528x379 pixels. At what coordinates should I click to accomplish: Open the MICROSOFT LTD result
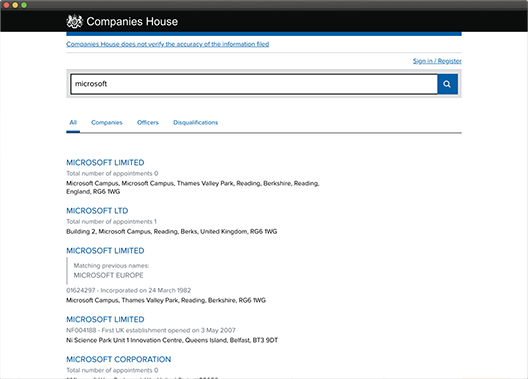(97, 211)
